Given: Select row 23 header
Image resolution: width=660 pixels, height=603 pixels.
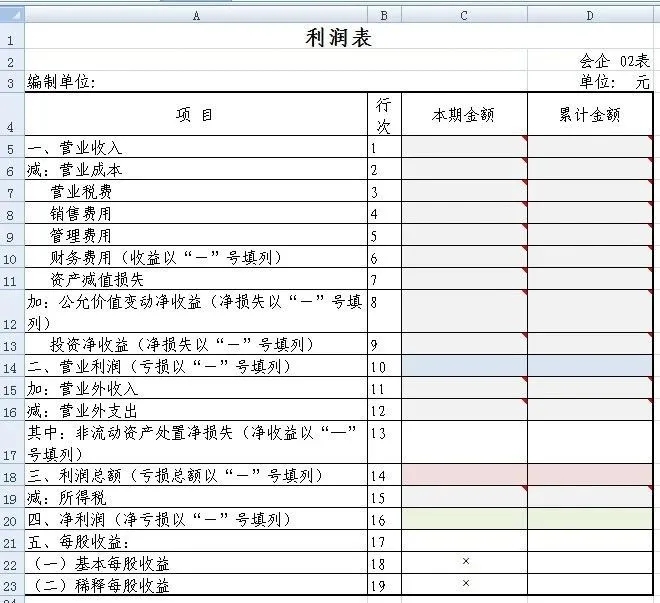Looking at the screenshot, I should (x=12, y=584).
